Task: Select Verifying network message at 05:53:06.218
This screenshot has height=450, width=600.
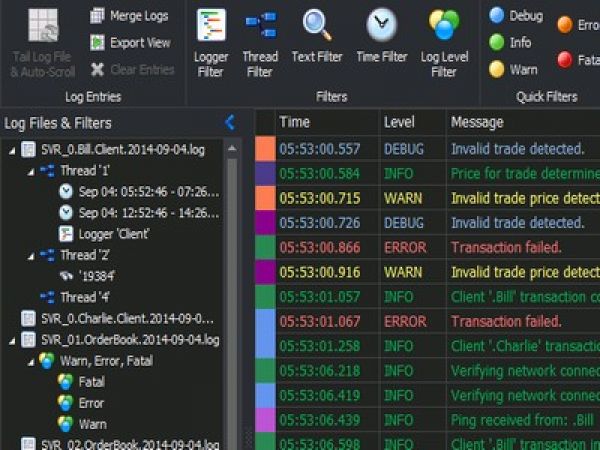Action: click(525, 370)
